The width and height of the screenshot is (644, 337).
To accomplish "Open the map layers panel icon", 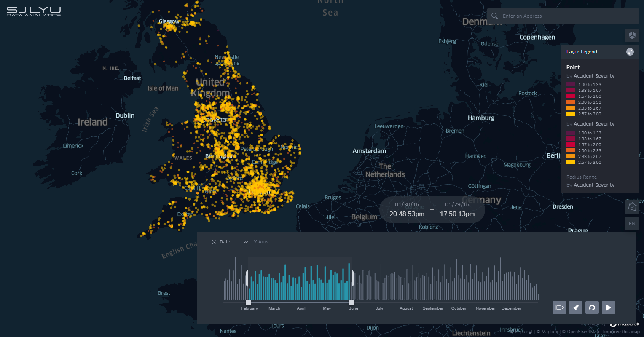I will [x=632, y=35].
